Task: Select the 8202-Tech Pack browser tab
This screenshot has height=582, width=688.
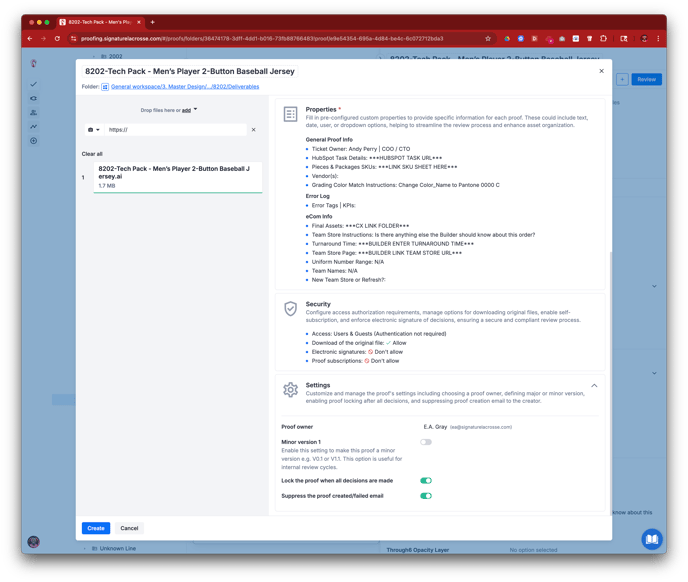Action: (x=100, y=22)
